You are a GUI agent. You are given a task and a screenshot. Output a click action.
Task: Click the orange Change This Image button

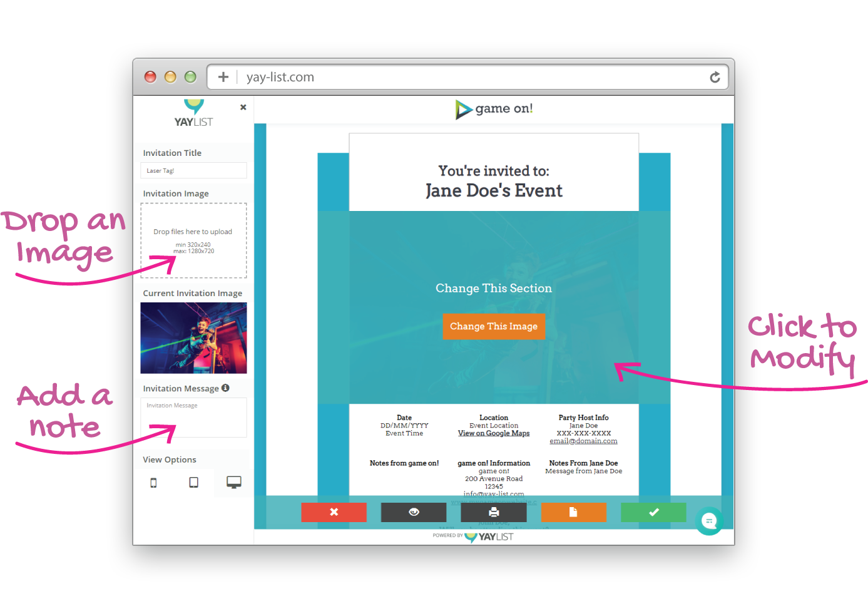pos(494,326)
